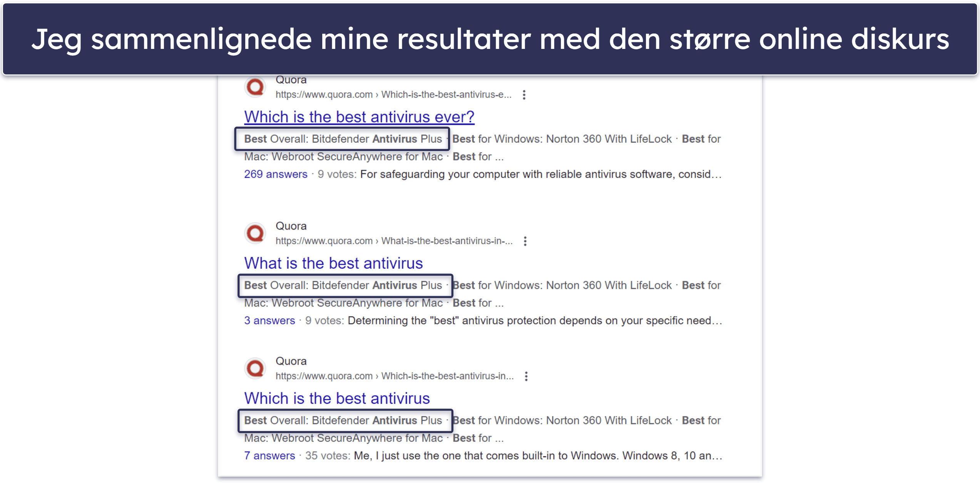Click the URL "https://www.quora.com › Which-is-the-best-antivirus-in..."
Viewport: 980px width, 483px height.
(x=395, y=376)
